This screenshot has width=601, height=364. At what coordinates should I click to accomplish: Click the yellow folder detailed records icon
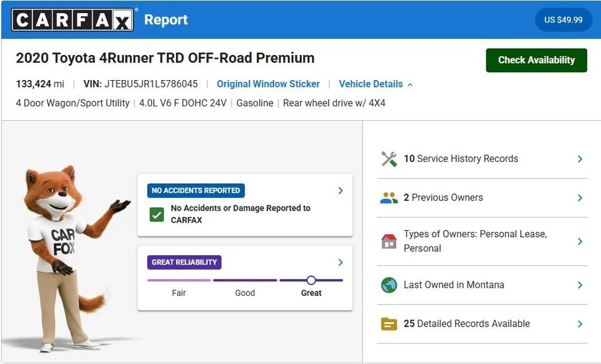tap(389, 324)
